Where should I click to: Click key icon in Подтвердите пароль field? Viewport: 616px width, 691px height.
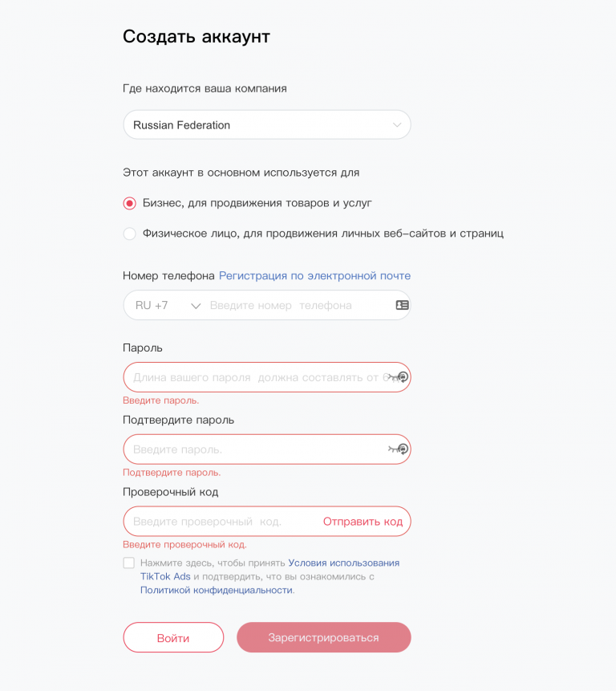(399, 449)
